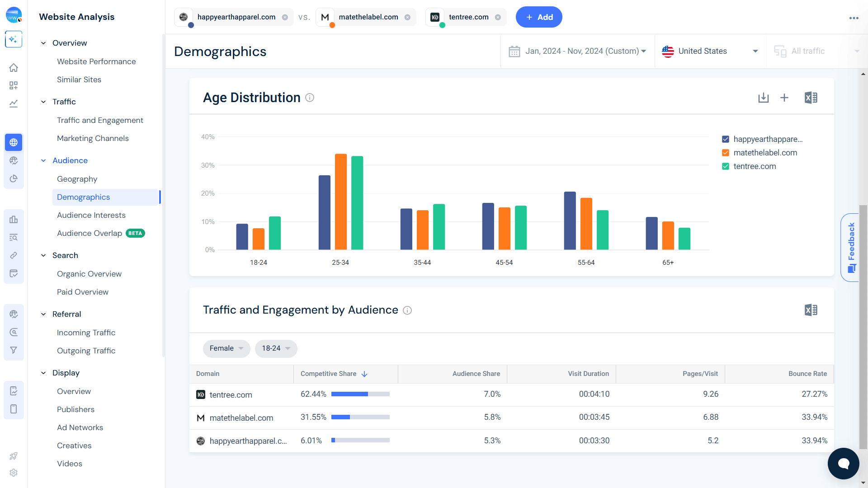This screenshot has height=488, width=868.
Task: Navigate to Marketing Channels
Action: click(x=93, y=138)
